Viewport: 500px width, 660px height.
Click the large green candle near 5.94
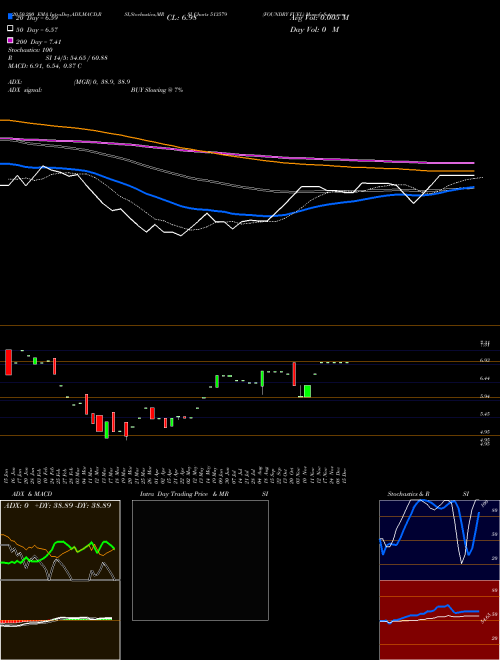coord(308,391)
